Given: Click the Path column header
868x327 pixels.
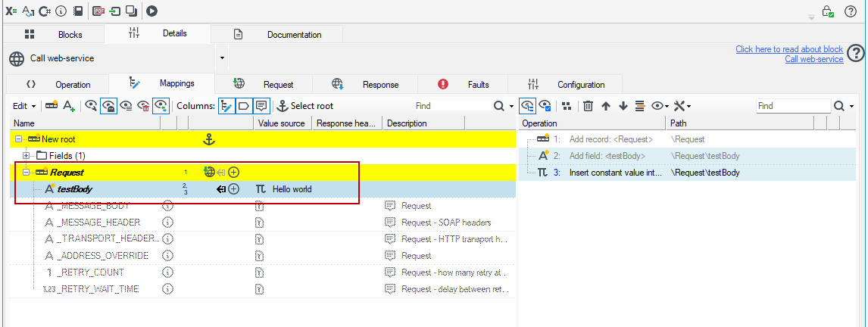Looking at the screenshot, I should click(x=739, y=123).
